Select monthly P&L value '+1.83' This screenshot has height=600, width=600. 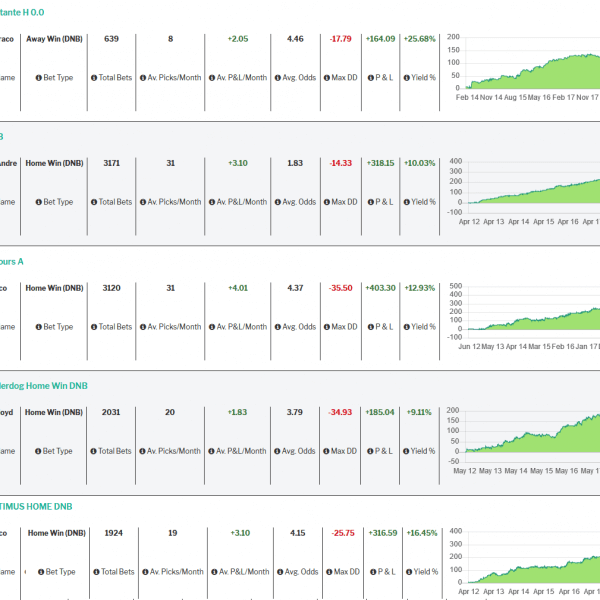[x=237, y=412]
